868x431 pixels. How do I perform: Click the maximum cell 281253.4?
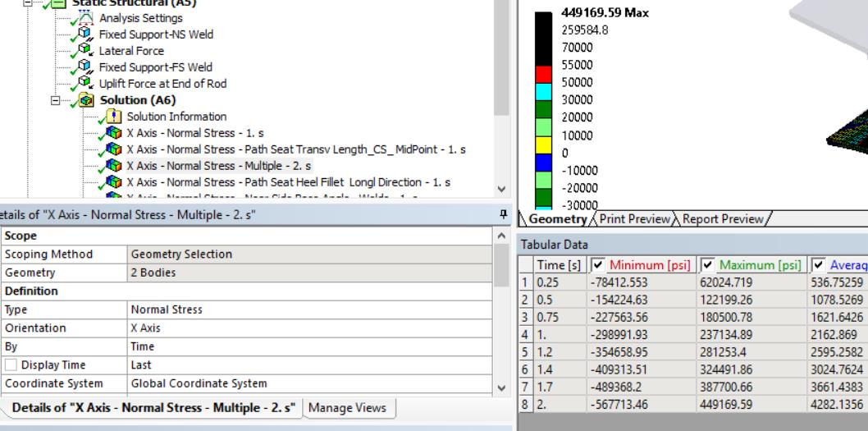tap(752, 352)
